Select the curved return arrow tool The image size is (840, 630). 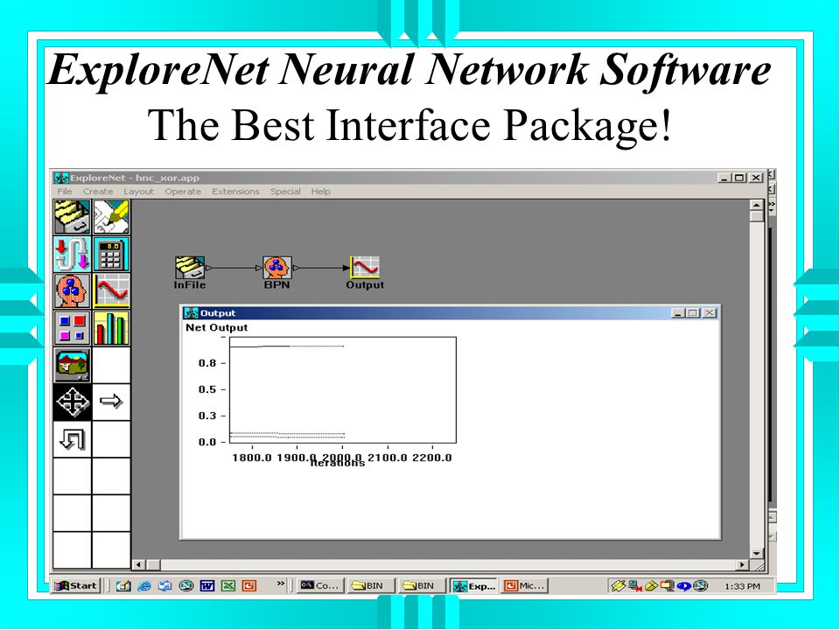[73, 439]
